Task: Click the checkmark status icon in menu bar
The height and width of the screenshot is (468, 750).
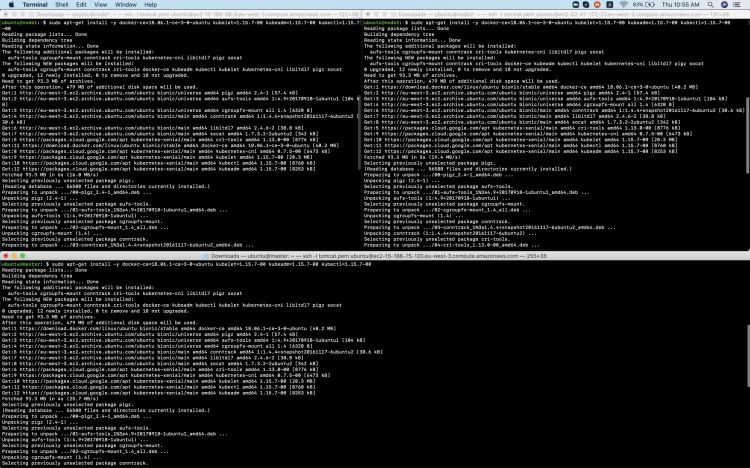Action: (584, 4)
